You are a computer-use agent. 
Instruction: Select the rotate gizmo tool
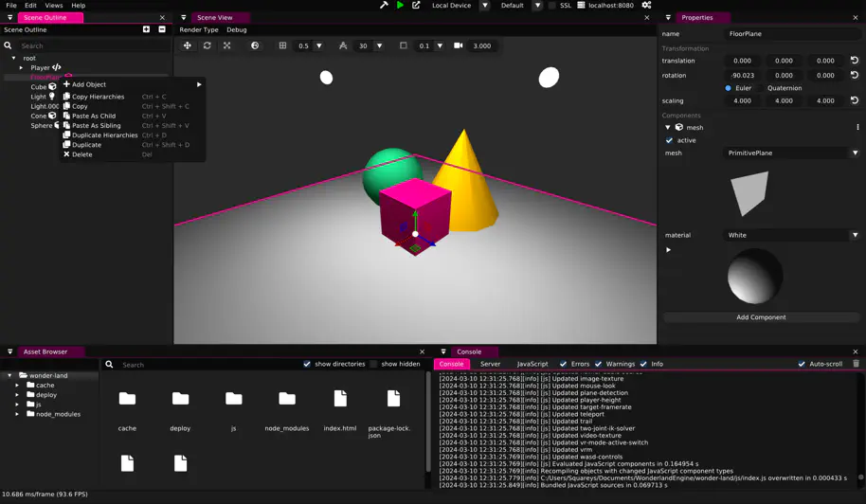[207, 45]
